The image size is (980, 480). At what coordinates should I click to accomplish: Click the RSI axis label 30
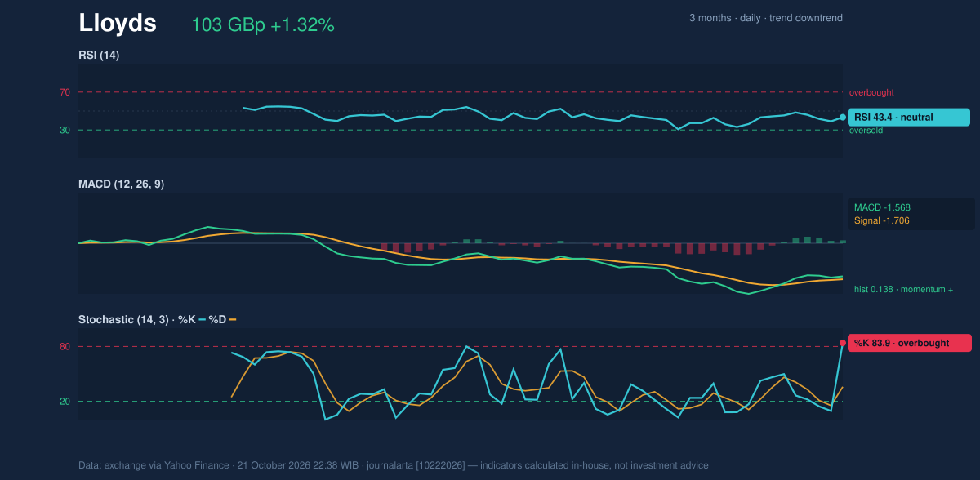[x=65, y=130]
